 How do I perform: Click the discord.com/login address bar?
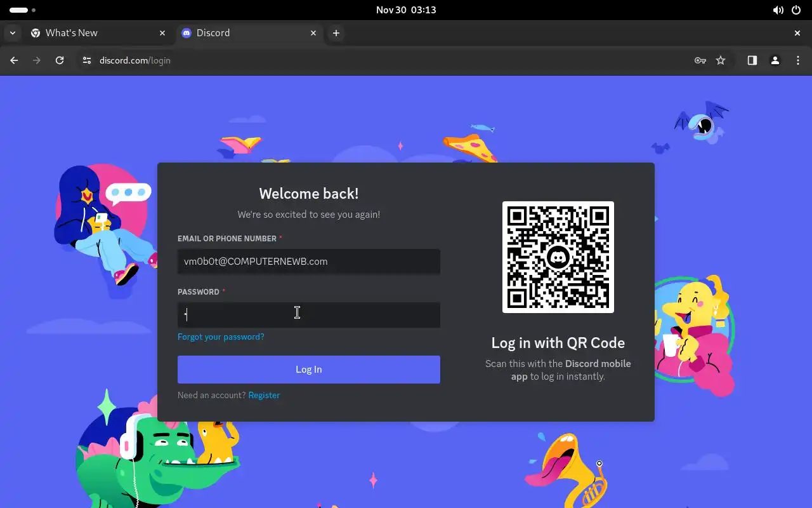pos(393,60)
